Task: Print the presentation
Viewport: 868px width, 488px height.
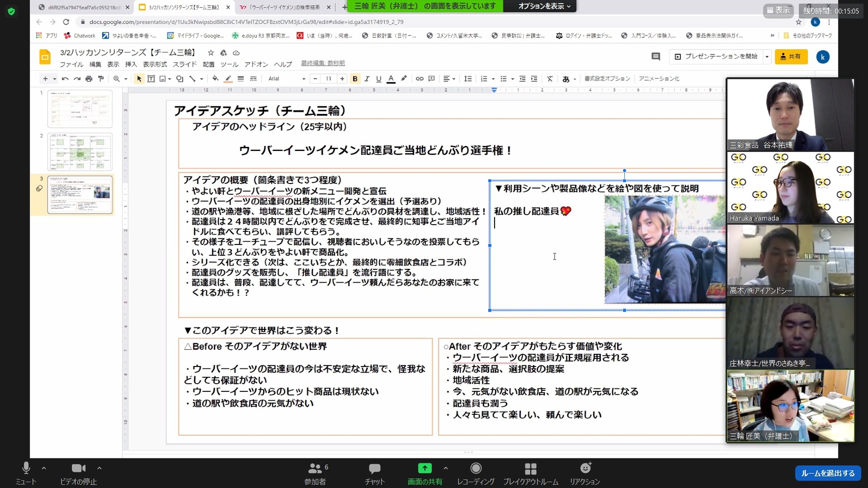Action: (89, 79)
